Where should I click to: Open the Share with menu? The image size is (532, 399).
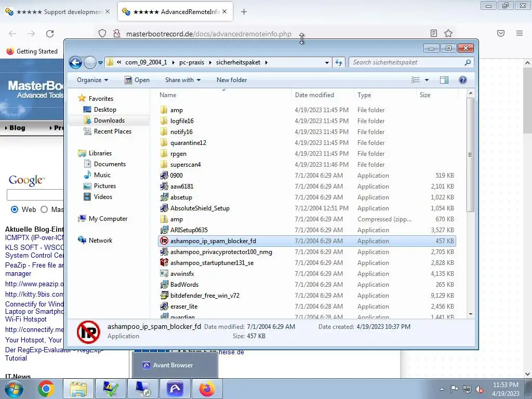pos(183,80)
